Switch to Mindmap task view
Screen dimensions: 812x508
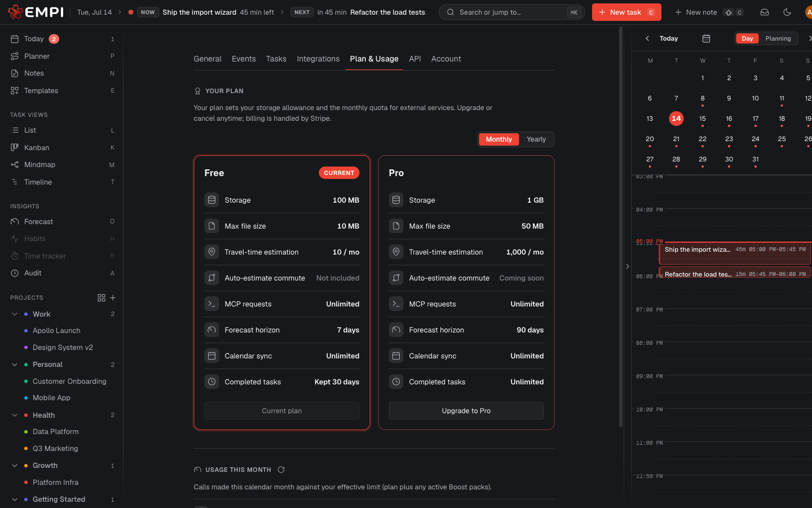[x=62, y=165]
